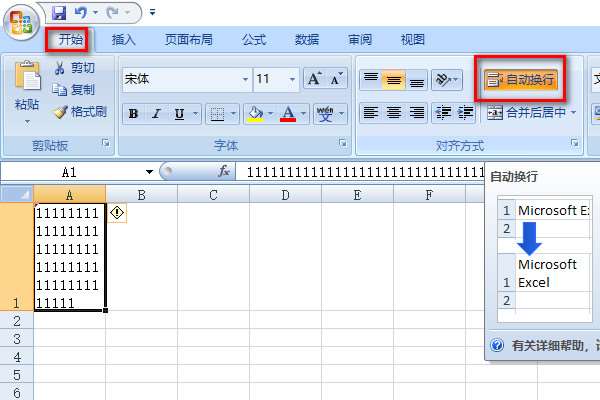Open the font color dropdown arrow
The image size is (600, 400).
[303, 114]
